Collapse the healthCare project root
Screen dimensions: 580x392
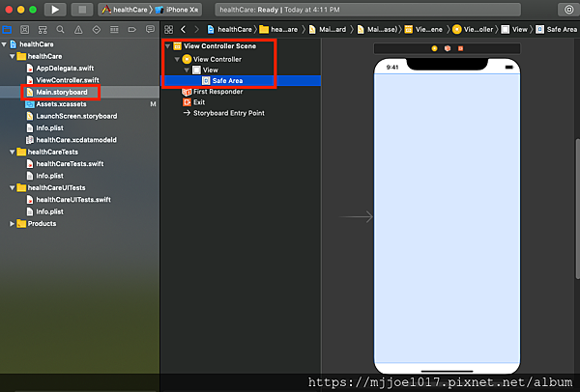click(4, 44)
